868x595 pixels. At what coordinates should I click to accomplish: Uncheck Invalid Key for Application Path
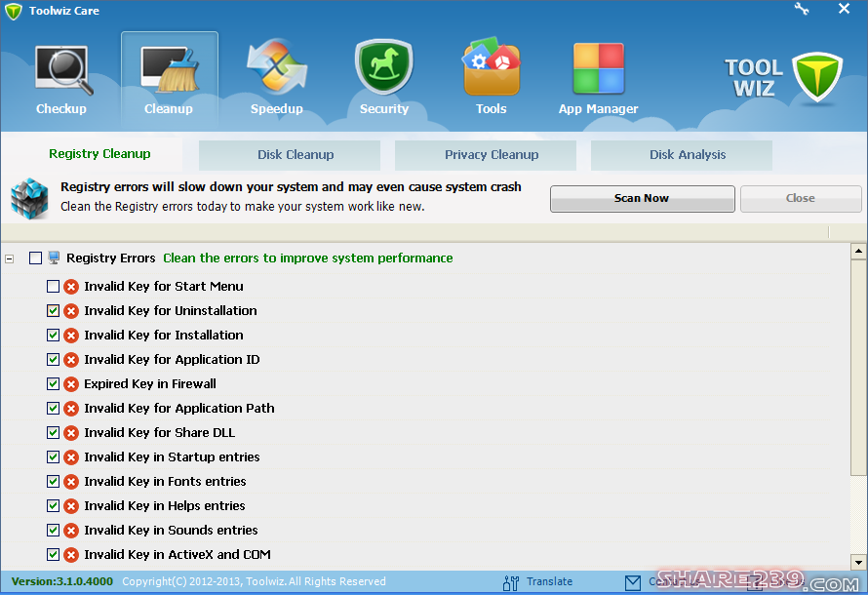tap(53, 408)
